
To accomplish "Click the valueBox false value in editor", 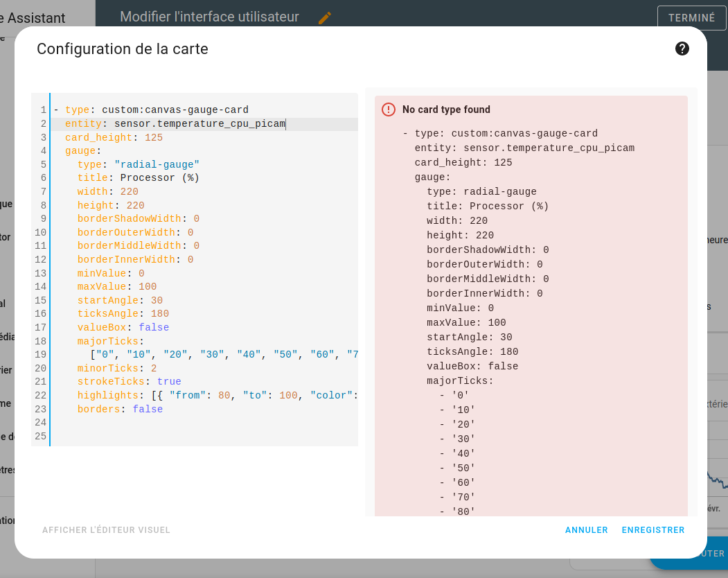I will pos(154,327).
